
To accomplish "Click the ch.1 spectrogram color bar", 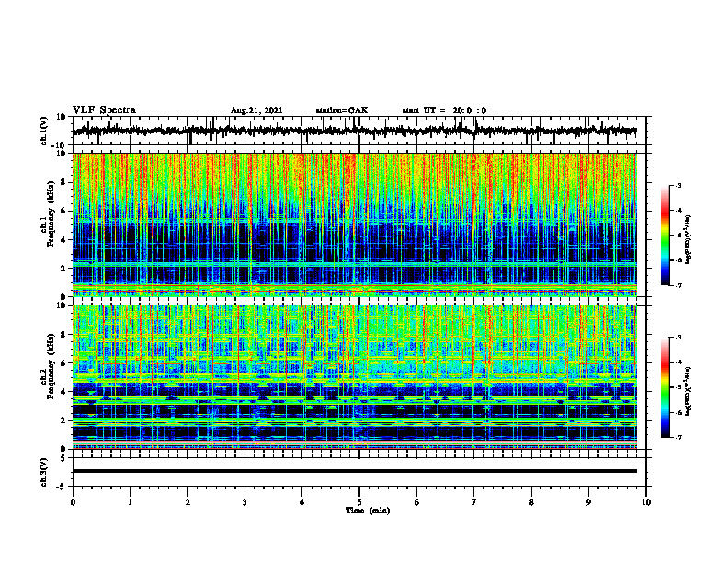I will pos(665,236).
